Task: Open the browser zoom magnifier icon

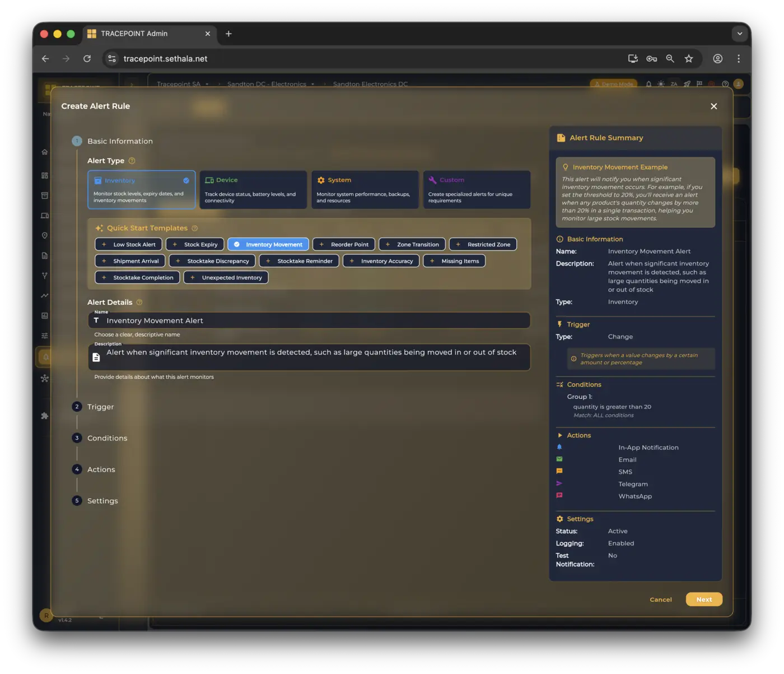Action: pos(670,59)
